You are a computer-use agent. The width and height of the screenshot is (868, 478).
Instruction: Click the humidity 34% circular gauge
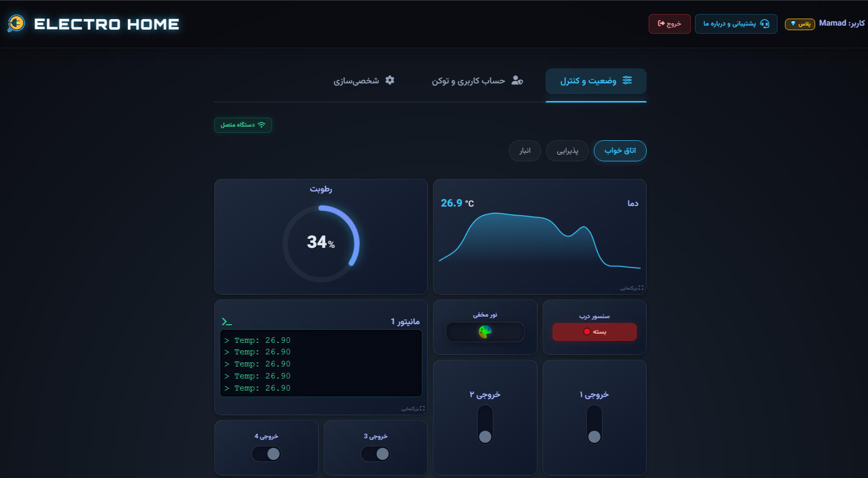click(321, 243)
